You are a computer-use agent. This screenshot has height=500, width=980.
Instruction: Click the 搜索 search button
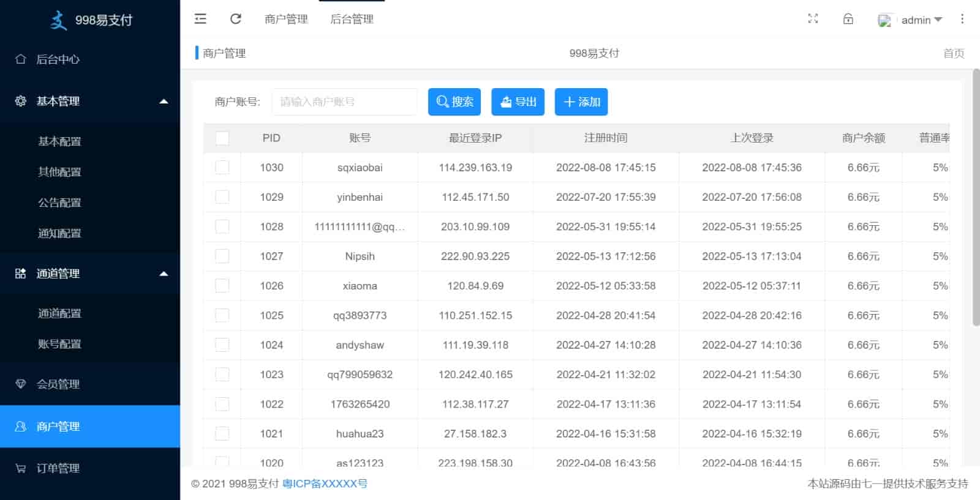[x=454, y=102]
